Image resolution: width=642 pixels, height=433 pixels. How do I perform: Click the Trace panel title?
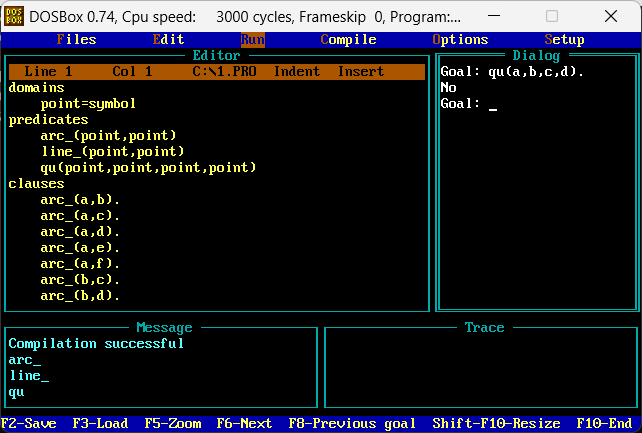[484, 327]
